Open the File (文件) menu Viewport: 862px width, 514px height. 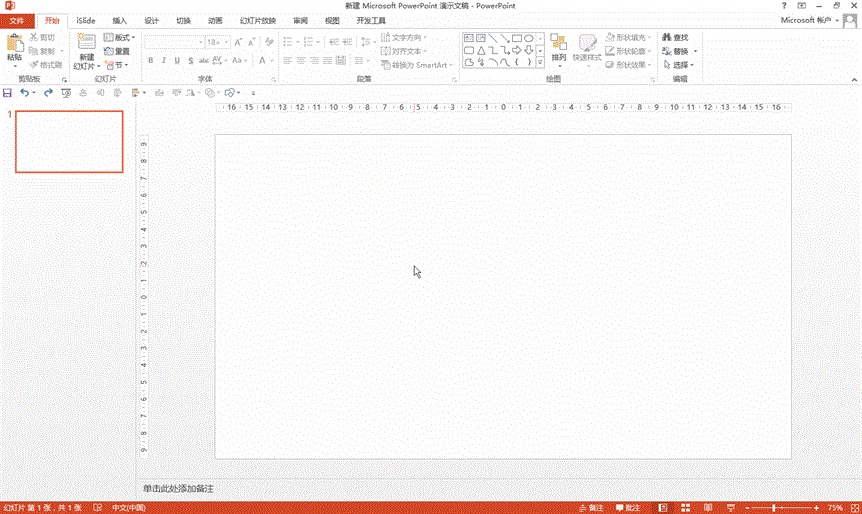17,20
